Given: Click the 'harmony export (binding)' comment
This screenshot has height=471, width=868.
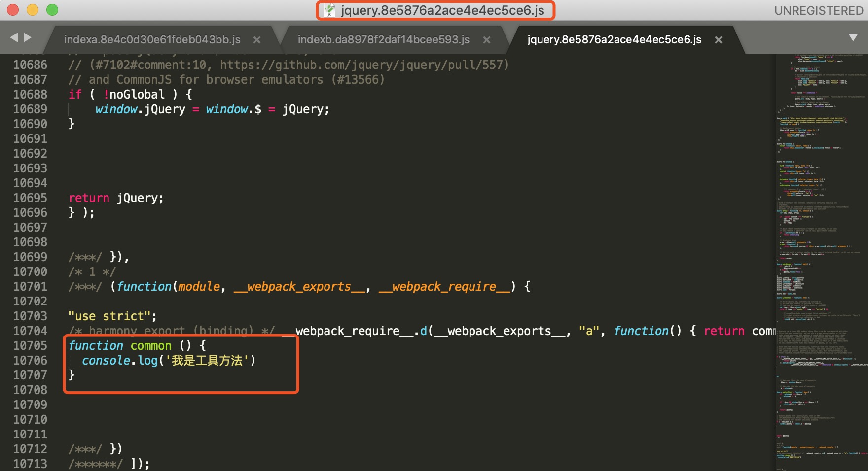Looking at the screenshot, I should pos(170,331).
